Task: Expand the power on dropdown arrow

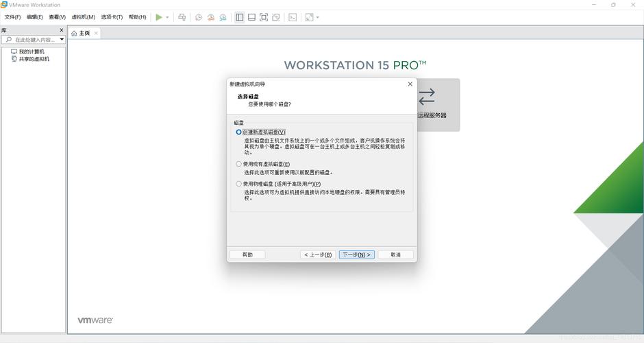Action: coord(167,17)
